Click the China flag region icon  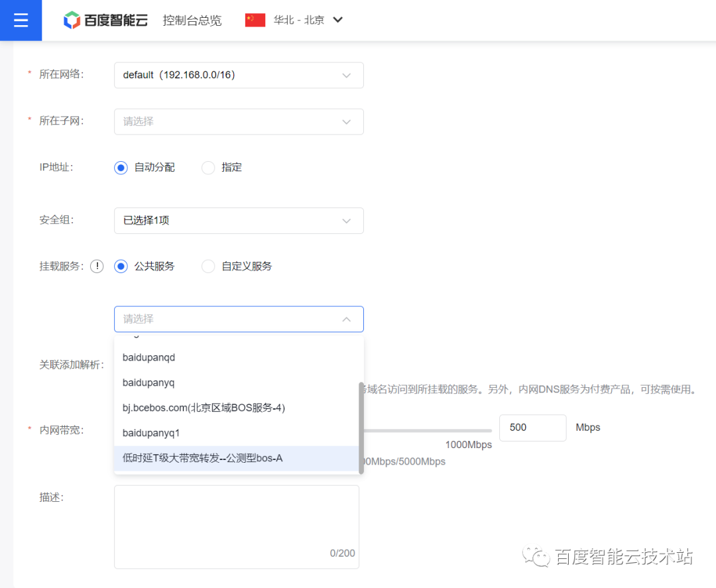255,20
